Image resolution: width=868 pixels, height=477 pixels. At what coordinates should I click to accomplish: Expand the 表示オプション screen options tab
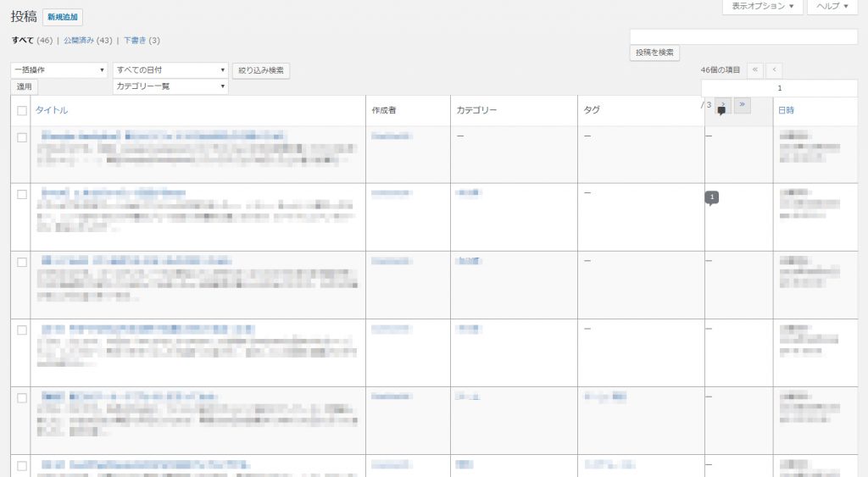762,6
